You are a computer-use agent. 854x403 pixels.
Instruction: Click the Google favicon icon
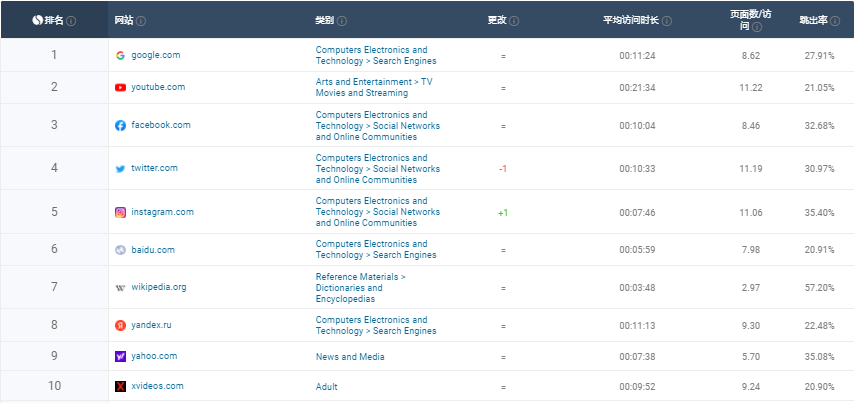pyautogui.click(x=120, y=55)
